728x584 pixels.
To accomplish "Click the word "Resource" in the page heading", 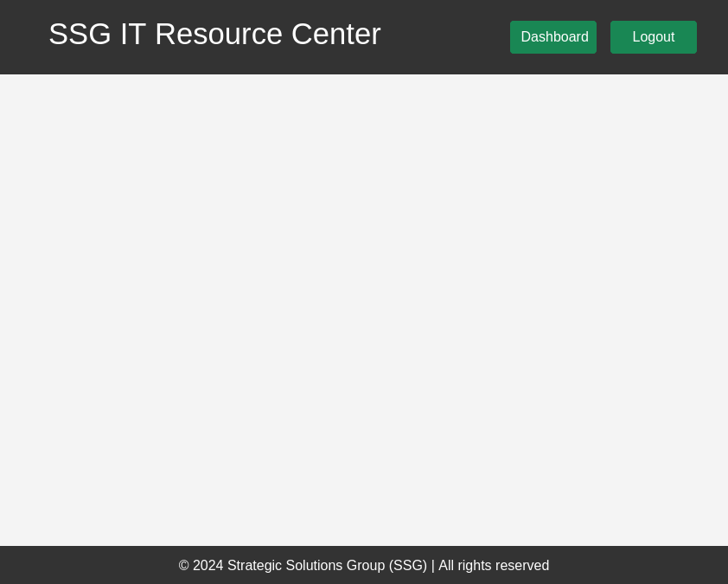I will 219,35.
